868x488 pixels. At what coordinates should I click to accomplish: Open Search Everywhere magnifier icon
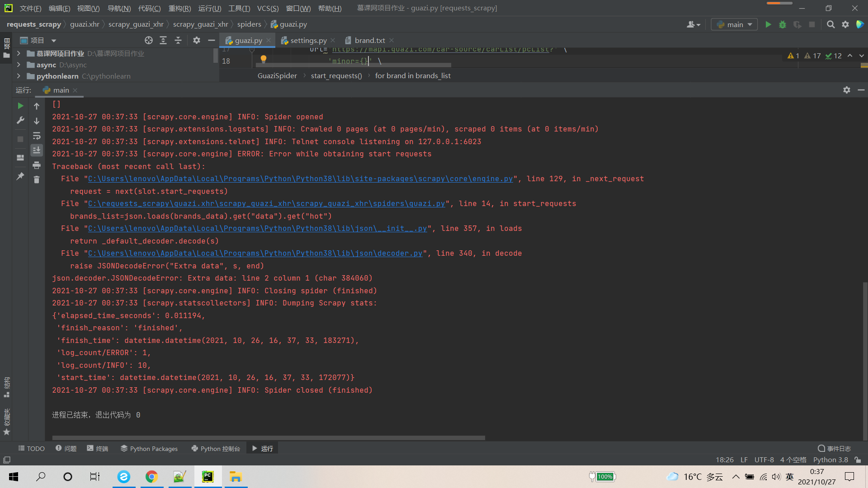(830, 24)
